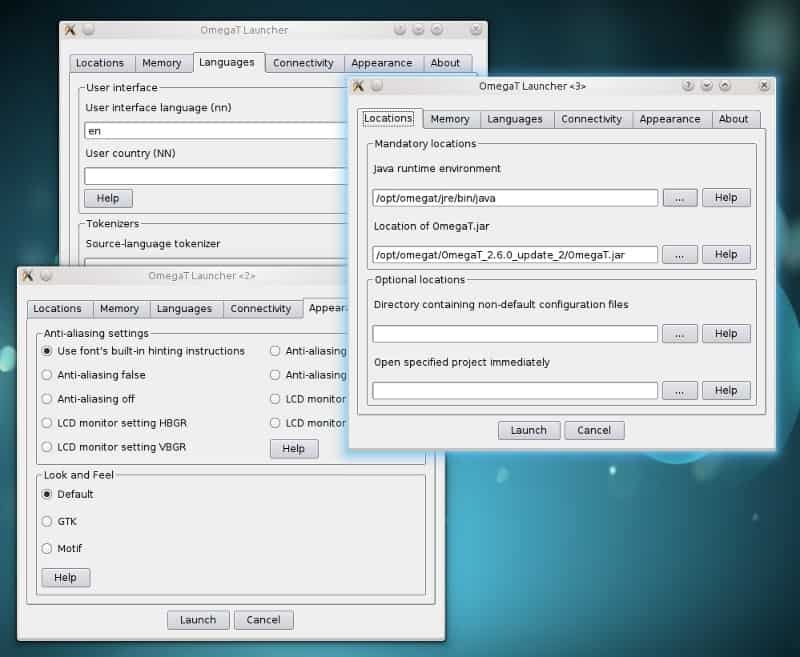Open Memory tab in OmegaT Launcher <2>
The image size is (800, 657).
(x=119, y=309)
